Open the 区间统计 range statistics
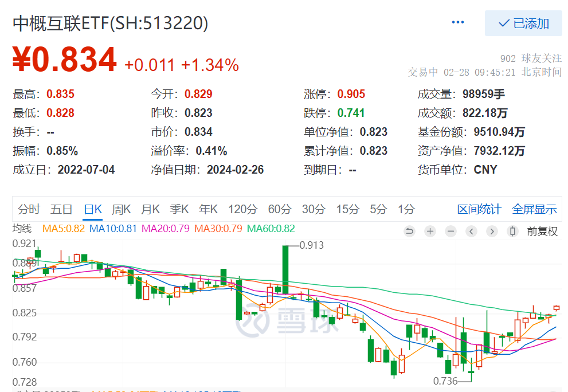568x392 pixels. (480, 210)
